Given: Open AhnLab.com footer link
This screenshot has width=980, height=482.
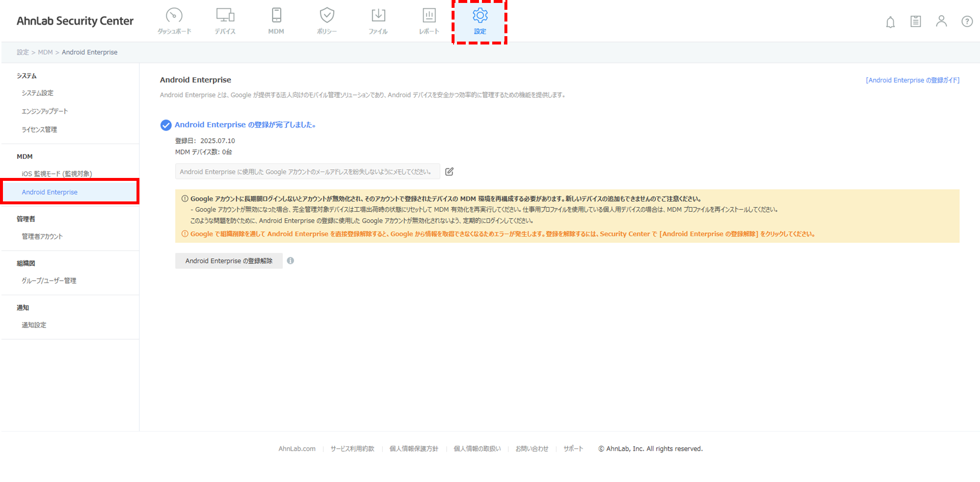Looking at the screenshot, I should coord(297,449).
